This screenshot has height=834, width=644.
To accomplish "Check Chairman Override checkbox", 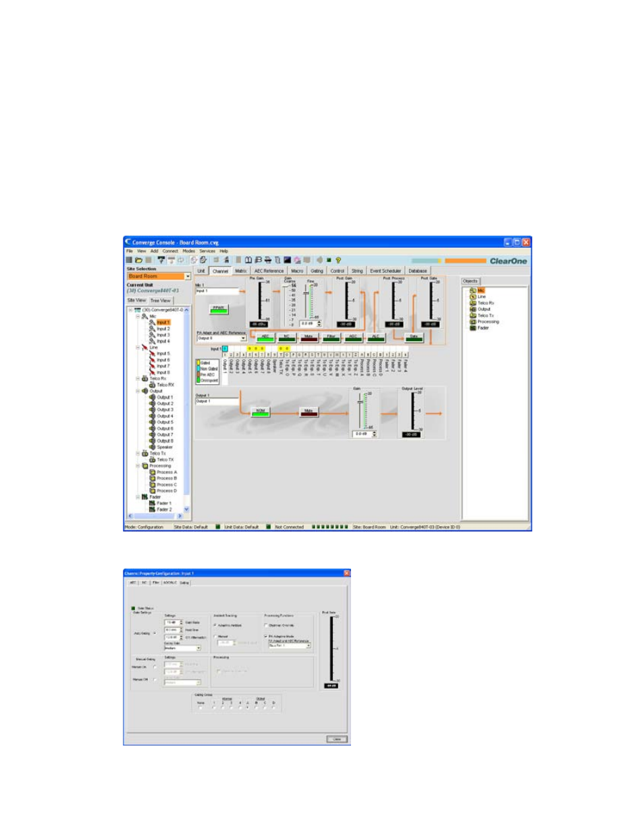I will click(x=266, y=625).
